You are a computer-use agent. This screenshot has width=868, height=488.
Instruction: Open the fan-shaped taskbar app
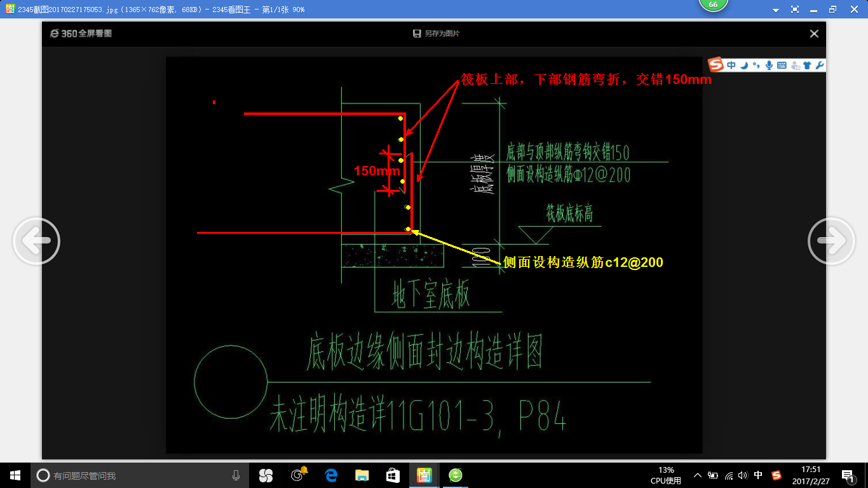coord(266,475)
